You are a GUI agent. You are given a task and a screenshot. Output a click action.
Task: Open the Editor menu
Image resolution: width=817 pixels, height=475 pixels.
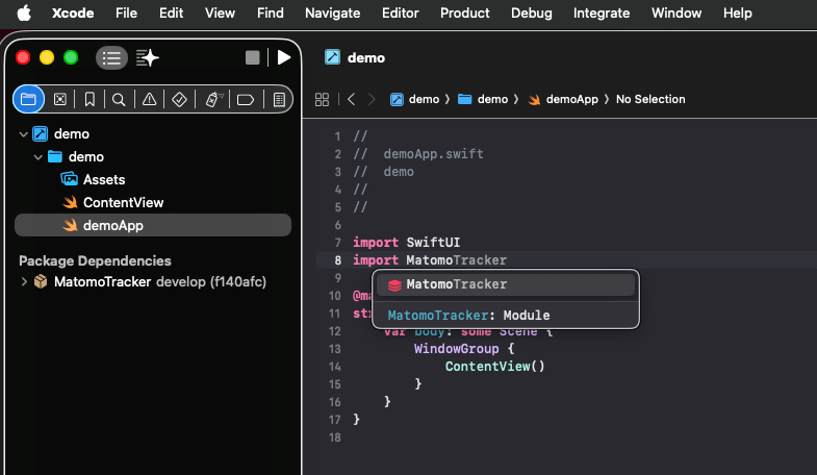400,13
